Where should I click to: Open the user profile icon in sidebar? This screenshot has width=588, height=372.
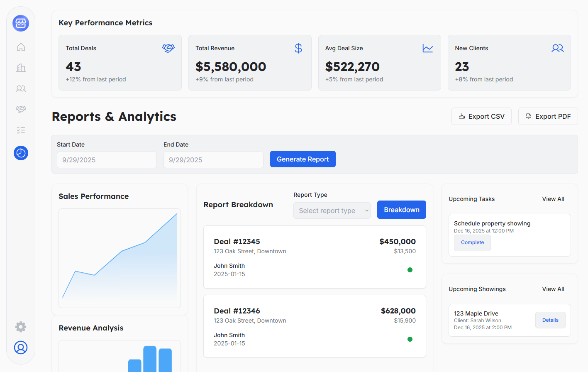(x=21, y=348)
